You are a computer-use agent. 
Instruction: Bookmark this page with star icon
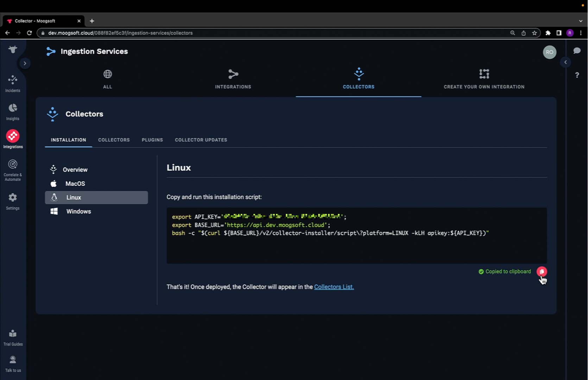click(x=535, y=33)
